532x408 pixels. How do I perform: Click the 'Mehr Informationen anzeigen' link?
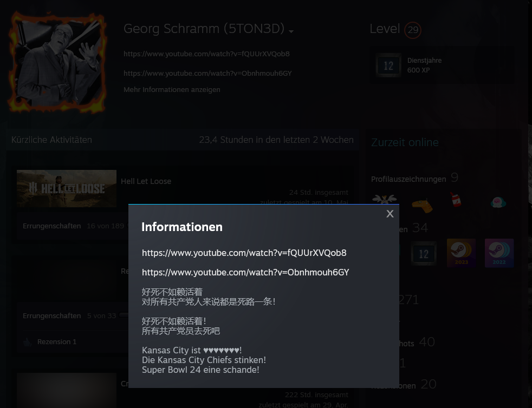(172, 89)
